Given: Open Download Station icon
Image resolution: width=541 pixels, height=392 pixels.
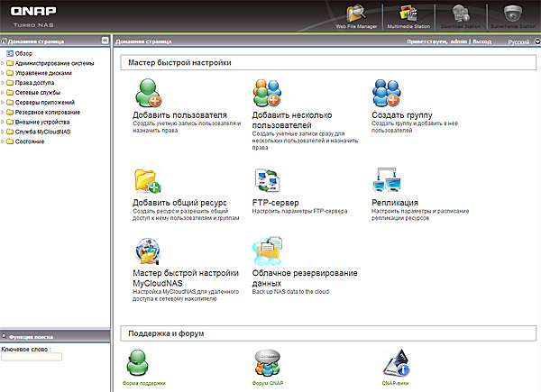Looking at the screenshot, I should coord(461,14).
